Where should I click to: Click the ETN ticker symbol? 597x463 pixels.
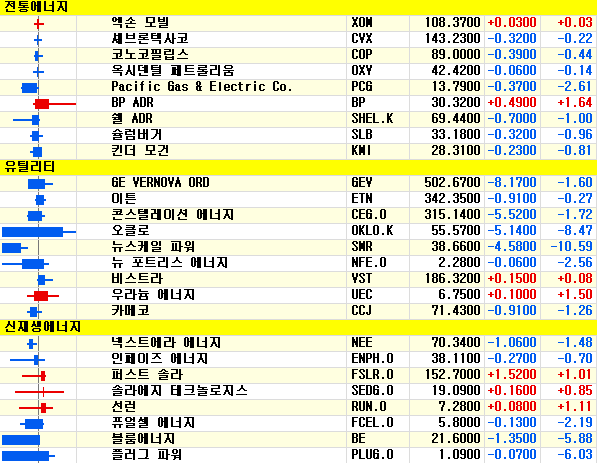362,199
